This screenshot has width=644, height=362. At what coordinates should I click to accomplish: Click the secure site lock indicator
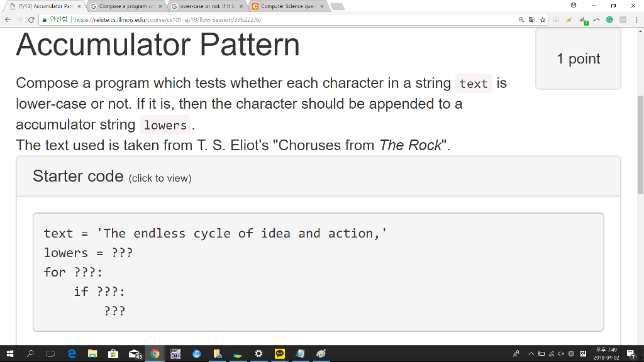pos(45,19)
